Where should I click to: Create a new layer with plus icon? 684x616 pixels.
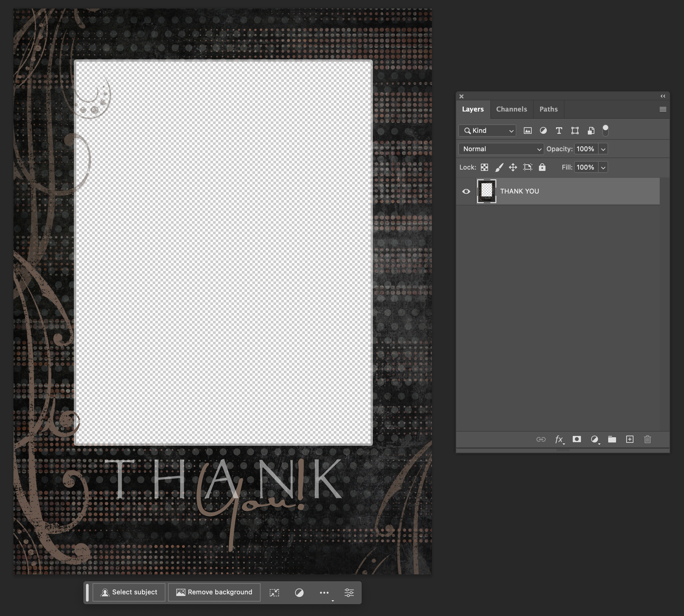(630, 439)
